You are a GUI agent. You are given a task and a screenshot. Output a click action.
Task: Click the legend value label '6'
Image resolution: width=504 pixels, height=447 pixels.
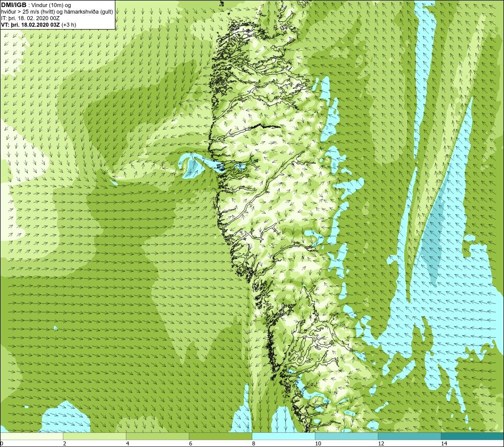tap(191, 443)
